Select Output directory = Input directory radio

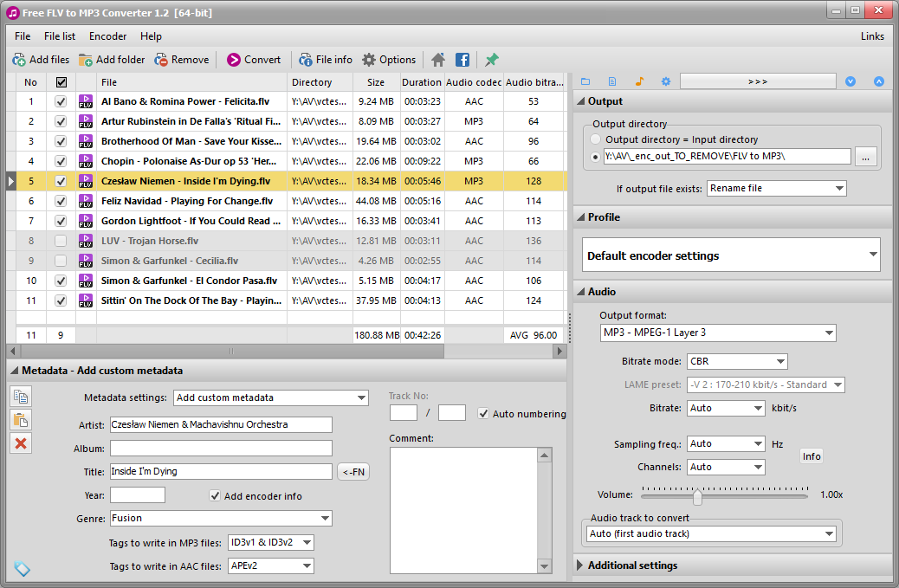tap(595, 139)
